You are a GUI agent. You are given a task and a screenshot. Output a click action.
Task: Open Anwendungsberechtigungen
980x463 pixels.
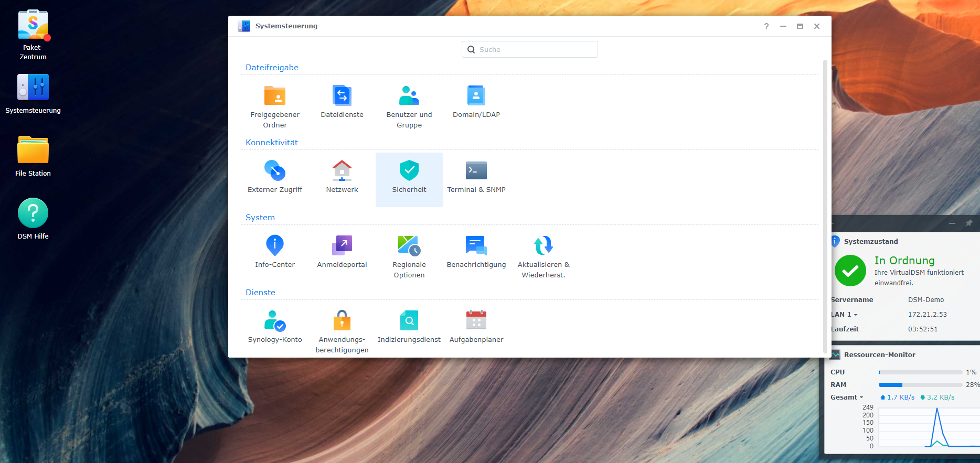pyautogui.click(x=342, y=330)
